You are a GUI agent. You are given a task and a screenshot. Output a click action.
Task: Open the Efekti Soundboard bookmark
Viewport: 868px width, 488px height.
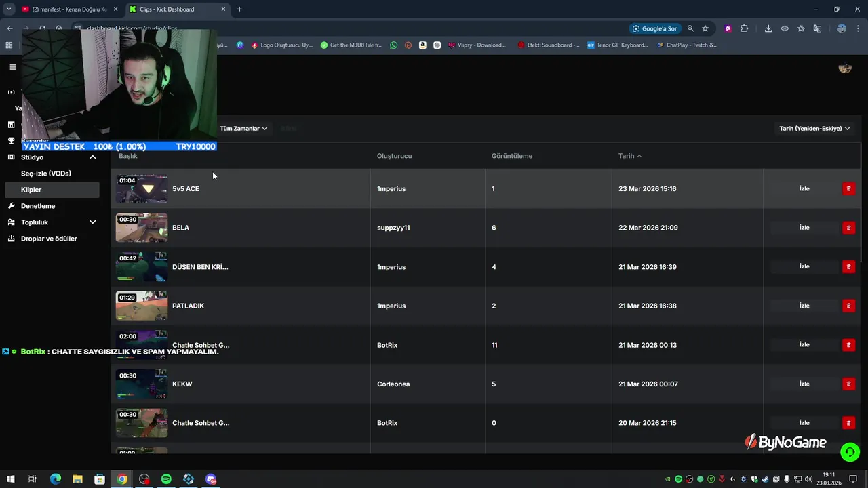[548, 45]
